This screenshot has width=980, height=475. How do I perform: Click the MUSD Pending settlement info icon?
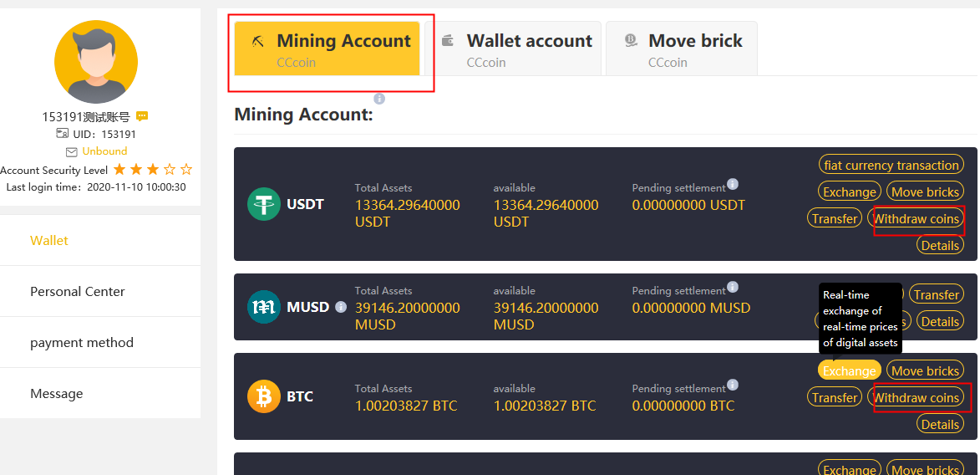click(733, 287)
